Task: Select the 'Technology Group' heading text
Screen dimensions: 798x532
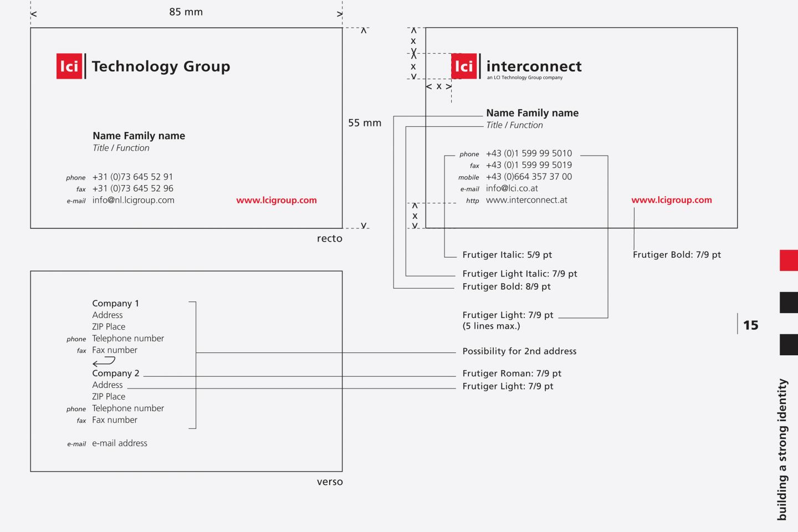Action: pos(161,66)
